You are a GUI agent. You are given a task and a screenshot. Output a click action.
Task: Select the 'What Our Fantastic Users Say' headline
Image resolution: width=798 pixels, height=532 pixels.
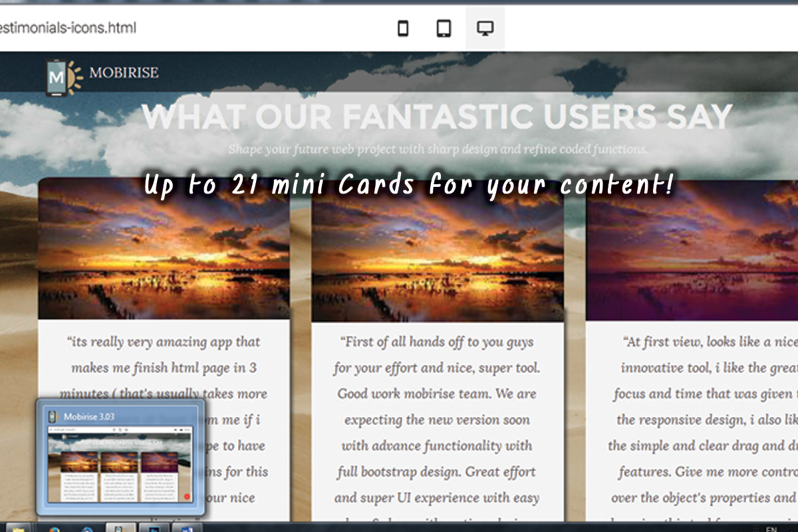pyautogui.click(x=437, y=117)
